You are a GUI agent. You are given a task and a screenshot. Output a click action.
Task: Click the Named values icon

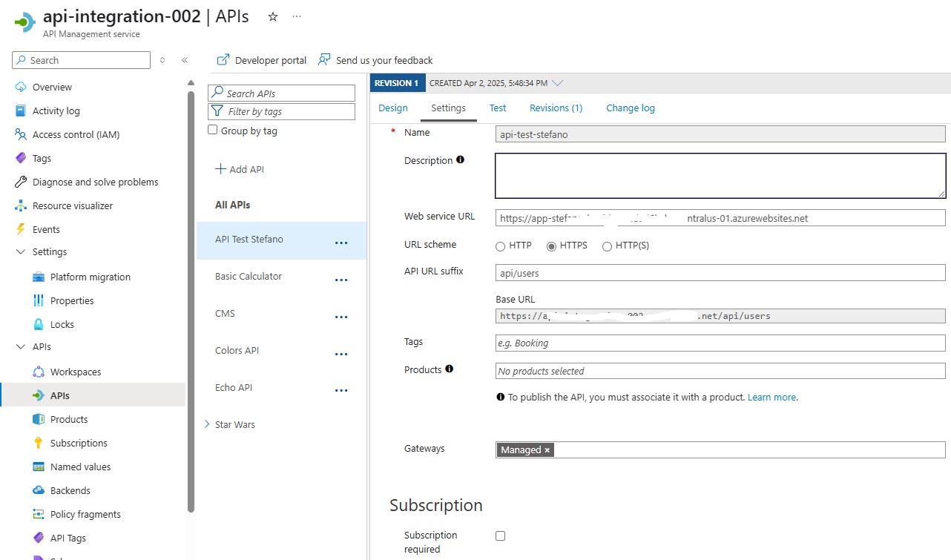point(39,467)
